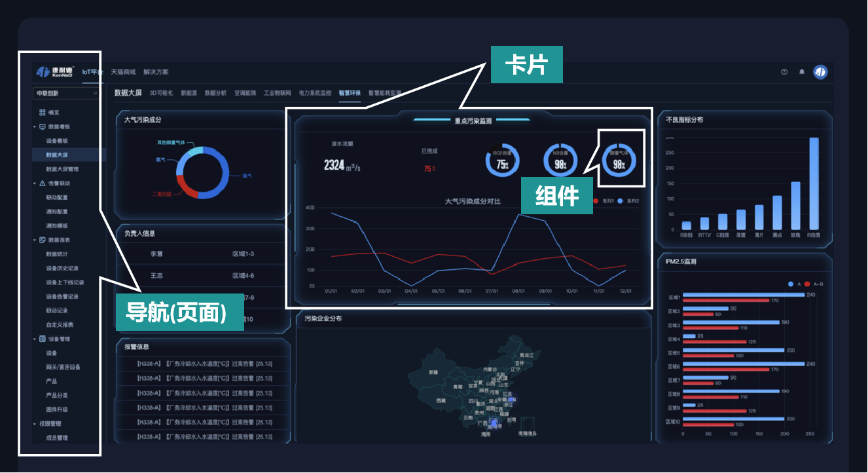Click the 概览 grid icon in sidebar
The image size is (868, 473).
click(x=43, y=113)
